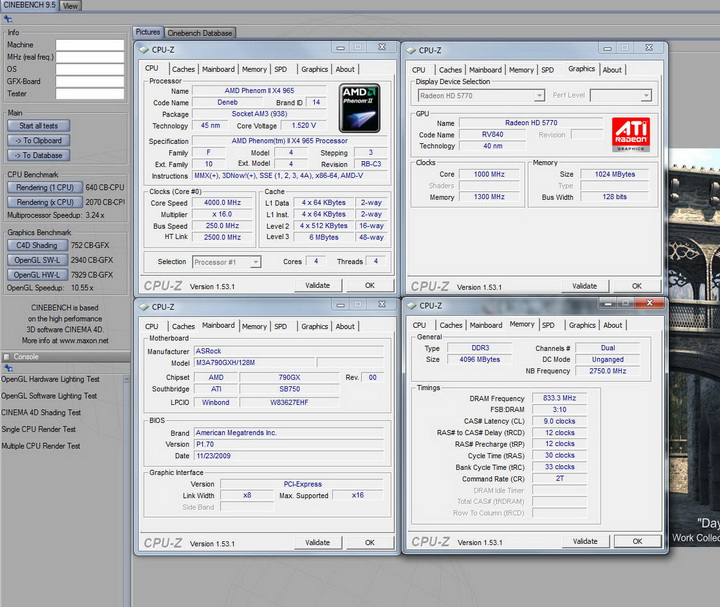
Task: Click the MHz (real freq.) input field
Action: [90, 57]
